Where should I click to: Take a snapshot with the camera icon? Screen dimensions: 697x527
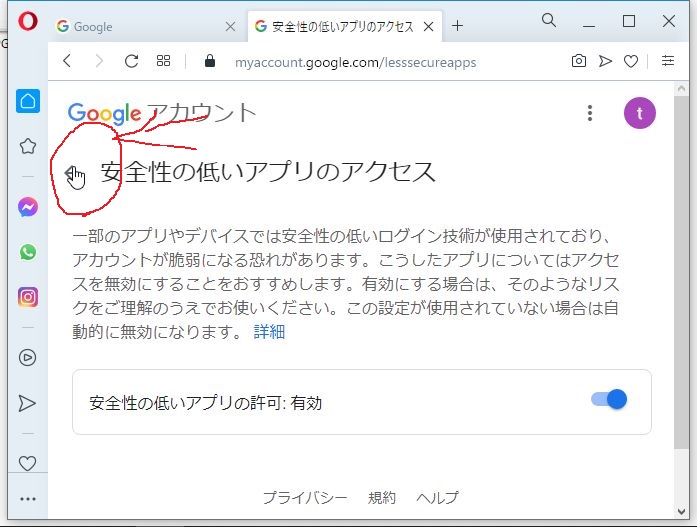[x=579, y=61]
